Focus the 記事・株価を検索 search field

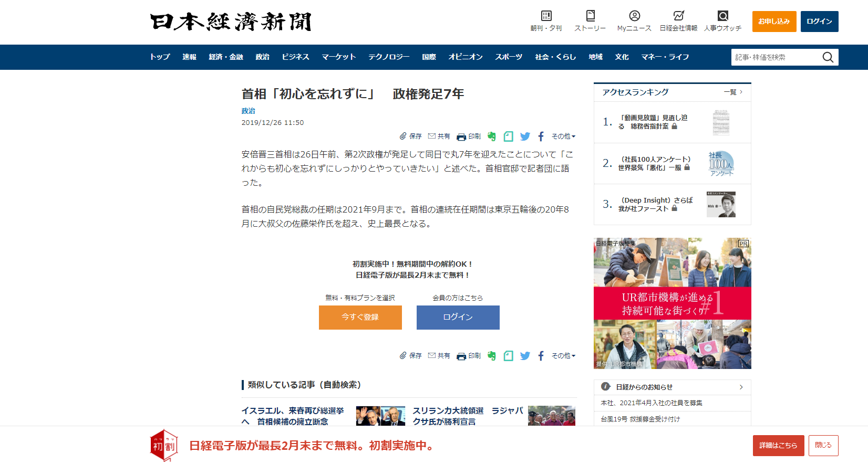pyautogui.click(x=777, y=57)
